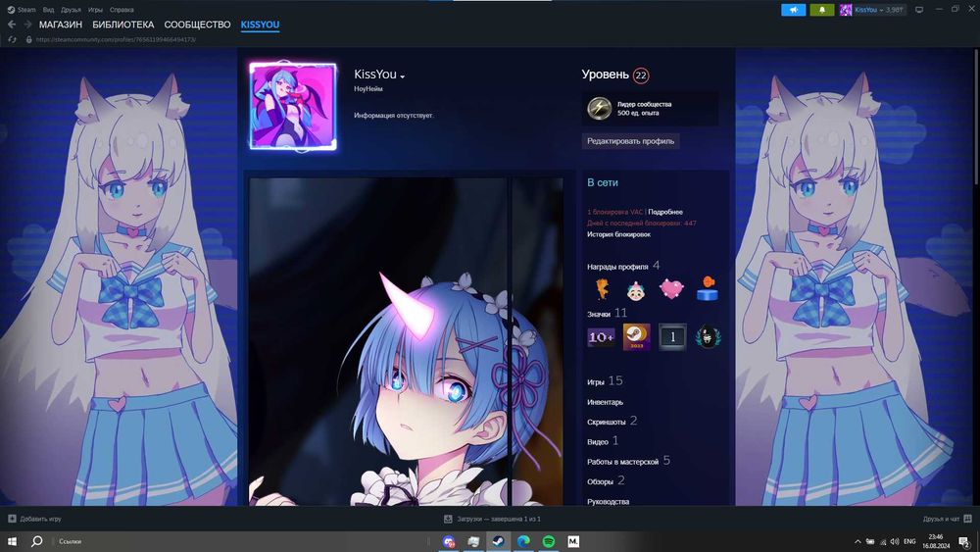This screenshot has width=980, height=552.
Task: Click the community leader lightning badge icon
Action: pos(599,108)
